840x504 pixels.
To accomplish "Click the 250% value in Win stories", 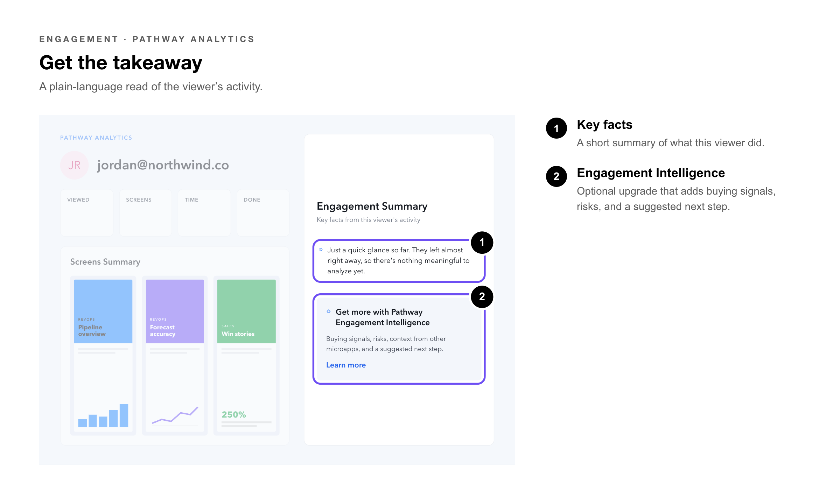I will point(234,415).
